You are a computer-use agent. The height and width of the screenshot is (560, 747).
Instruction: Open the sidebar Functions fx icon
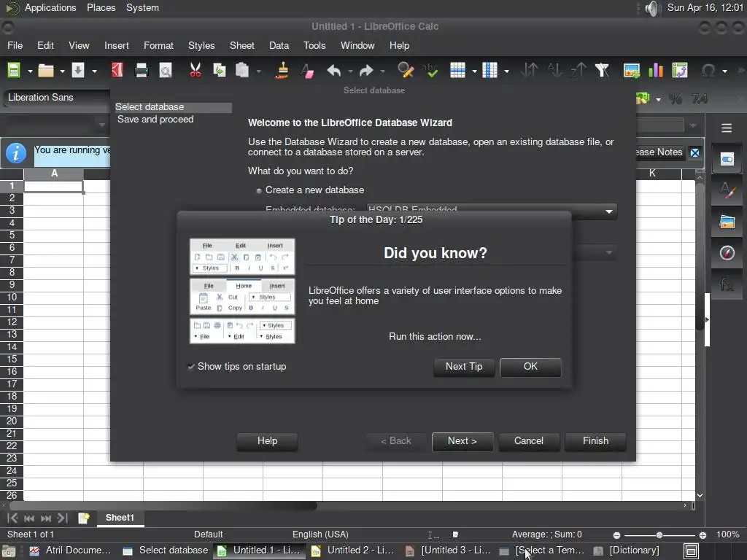coord(727,284)
